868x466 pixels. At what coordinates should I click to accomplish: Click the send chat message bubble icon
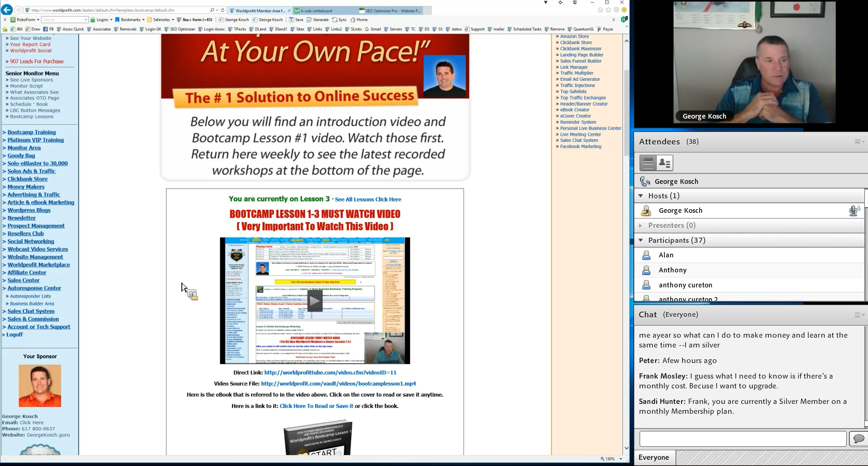(858, 439)
